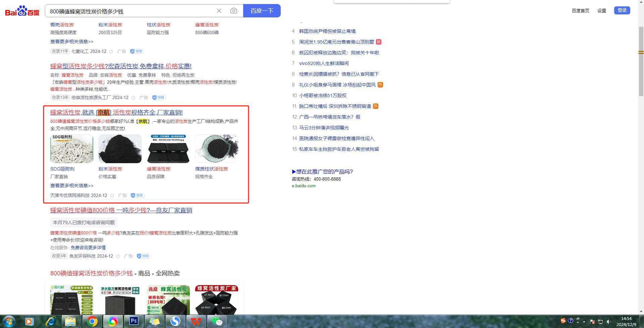The image size is (644, 328).
Task: Open hot search 马云3分钟演讲视频曝光
Action: coord(324,128)
